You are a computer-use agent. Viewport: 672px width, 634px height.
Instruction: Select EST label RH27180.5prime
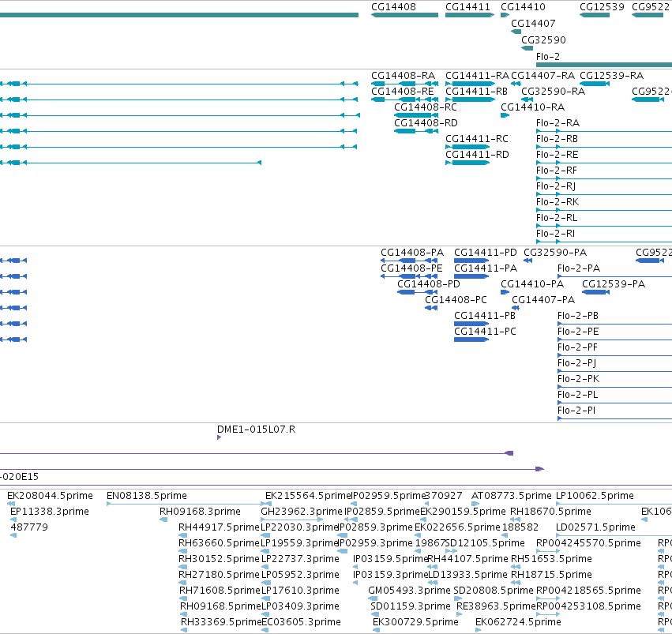point(219,575)
